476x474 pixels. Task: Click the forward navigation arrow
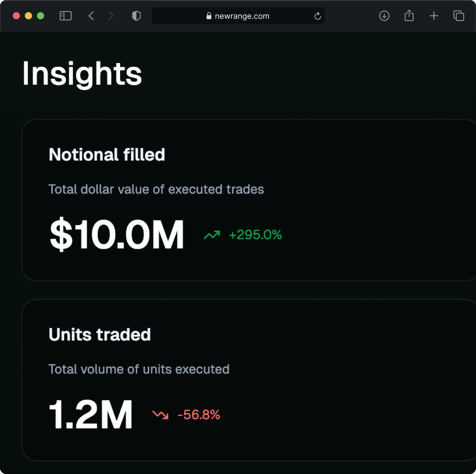111,16
